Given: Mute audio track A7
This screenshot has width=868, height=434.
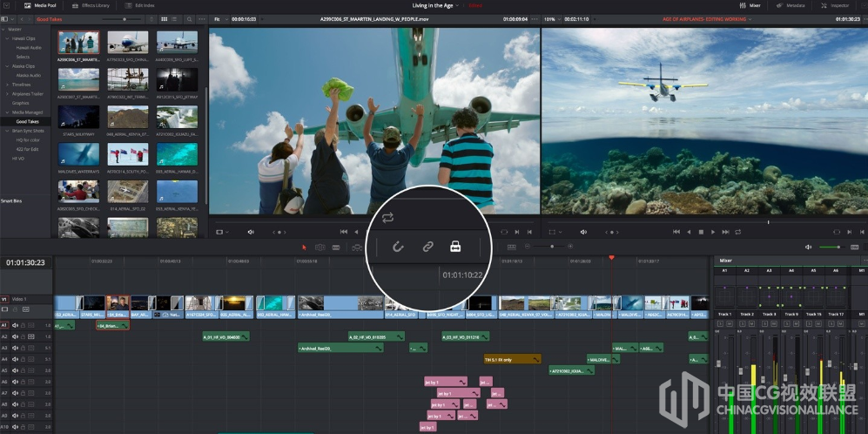Looking at the screenshot, I should (16, 393).
